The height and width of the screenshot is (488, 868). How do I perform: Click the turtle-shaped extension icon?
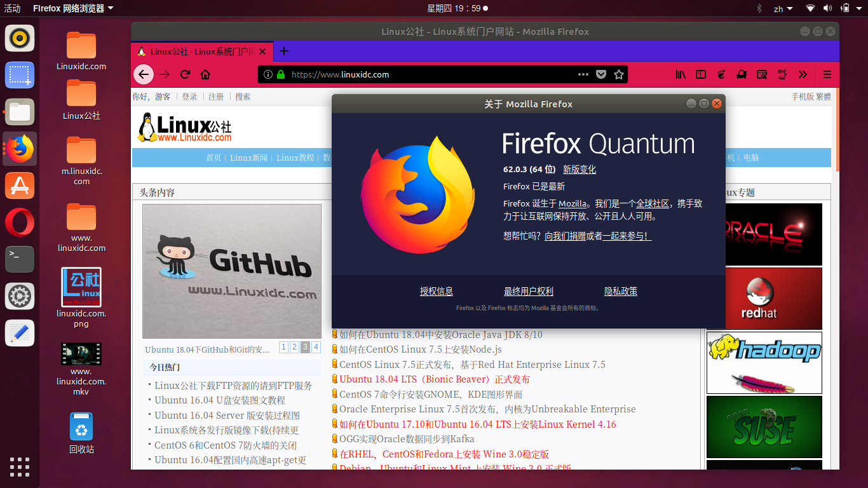pos(742,74)
